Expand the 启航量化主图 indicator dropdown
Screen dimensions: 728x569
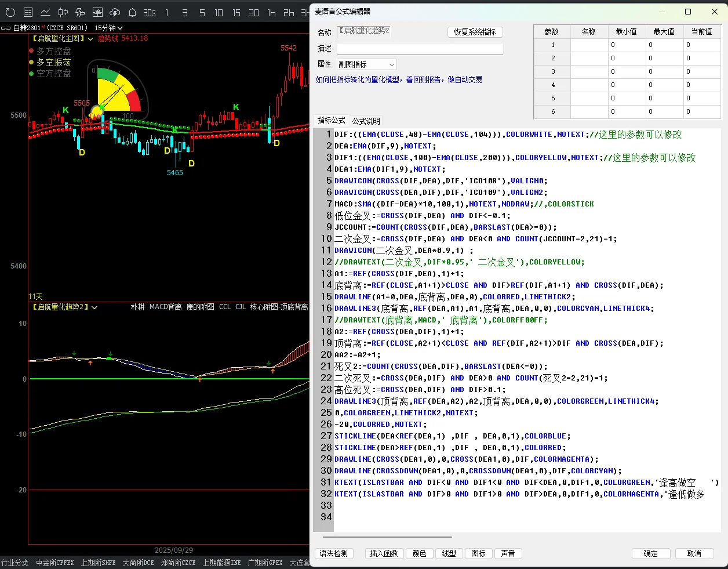[x=90, y=39]
